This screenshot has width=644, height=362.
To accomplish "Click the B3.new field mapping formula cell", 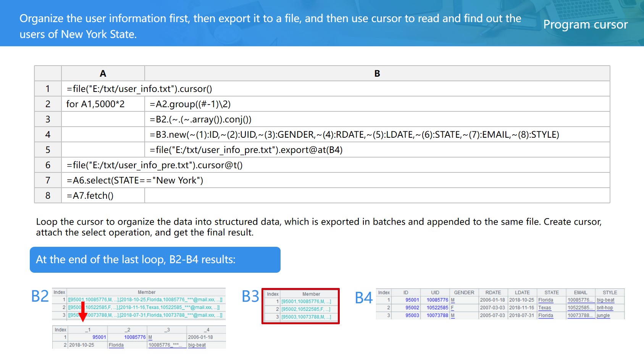I will click(354, 135).
